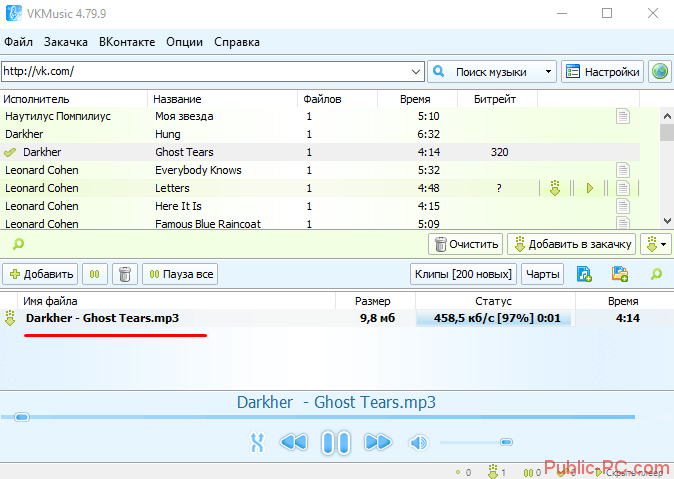The width and height of the screenshot is (674, 479).
Task: Expand the URL address dropdown list
Action: pos(416,71)
